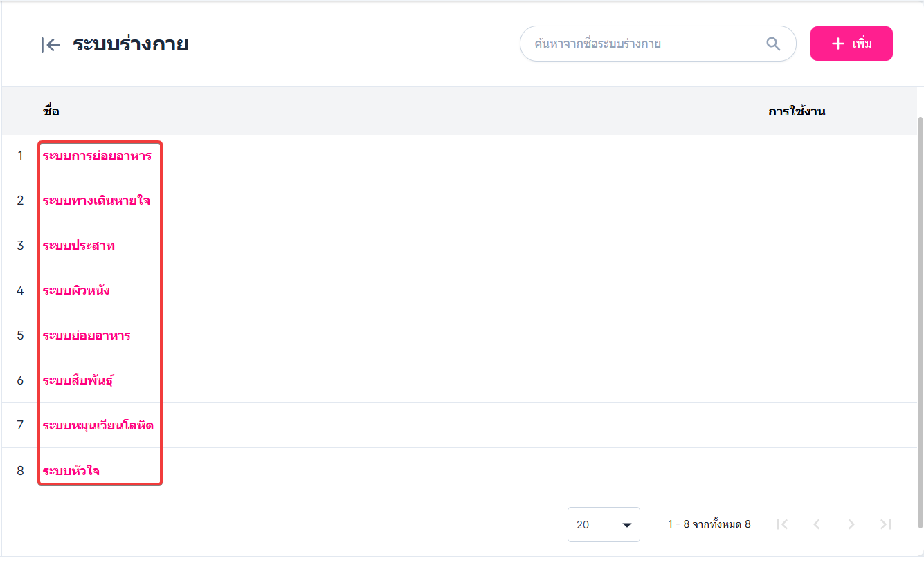The width and height of the screenshot is (924, 565).
Task: Go to previous page of results
Action: pyautogui.click(x=817, y=524)
